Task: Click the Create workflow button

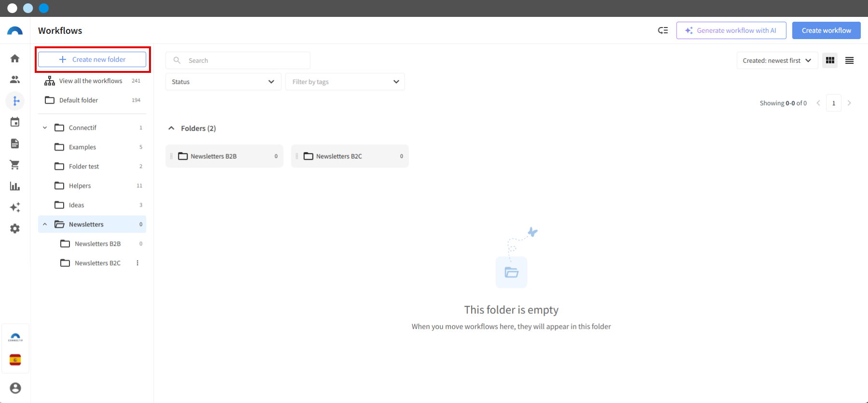Action: pos(827,30)
